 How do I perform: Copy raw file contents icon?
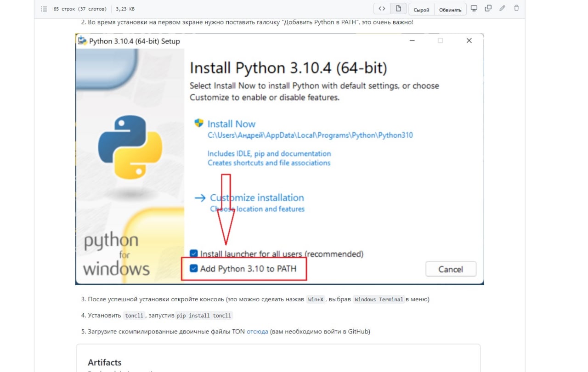pos(488,8)
